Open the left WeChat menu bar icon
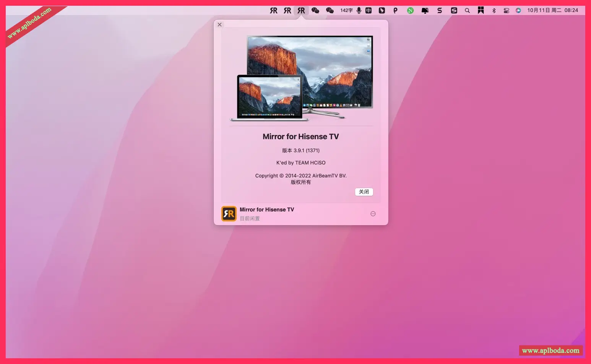The image size is (591, 364). coord(315,10)
